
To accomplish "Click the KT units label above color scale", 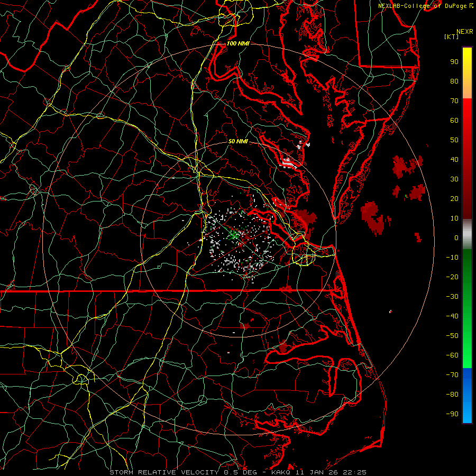I will [452, 36].
